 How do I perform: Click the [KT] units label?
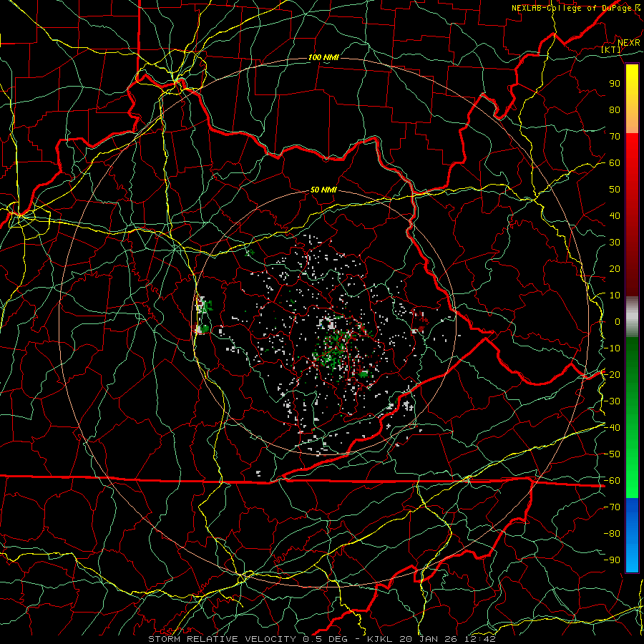tap(611, 49)
